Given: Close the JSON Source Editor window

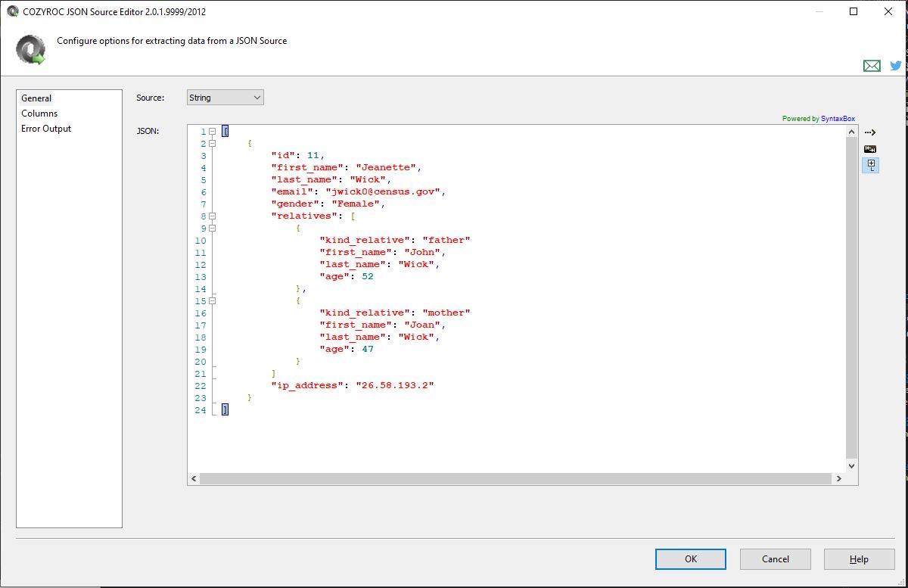Looking at the screenshot, I should [x=888, y=11].
